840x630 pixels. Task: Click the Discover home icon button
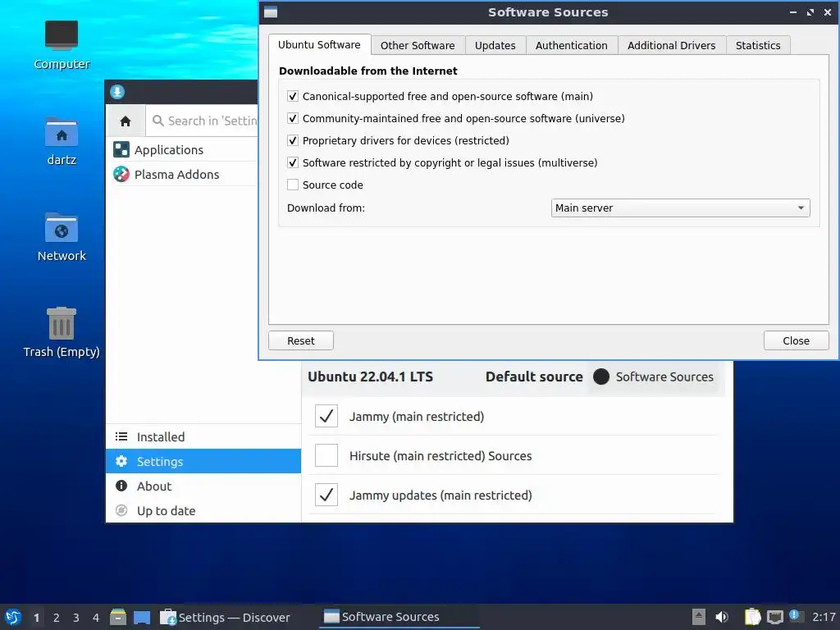coord(126,121)
